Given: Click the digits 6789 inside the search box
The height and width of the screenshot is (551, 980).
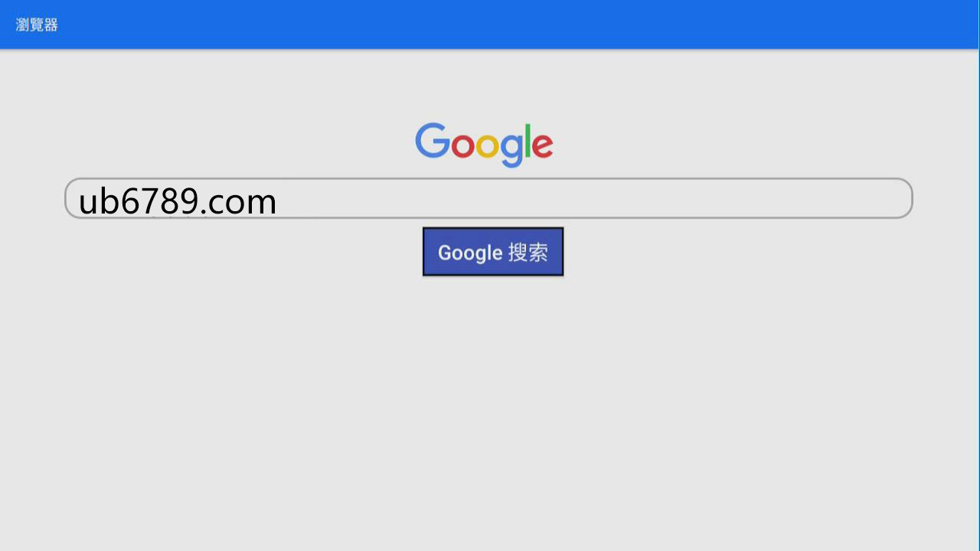Looking at the screenshot, I should coord(160,201).
